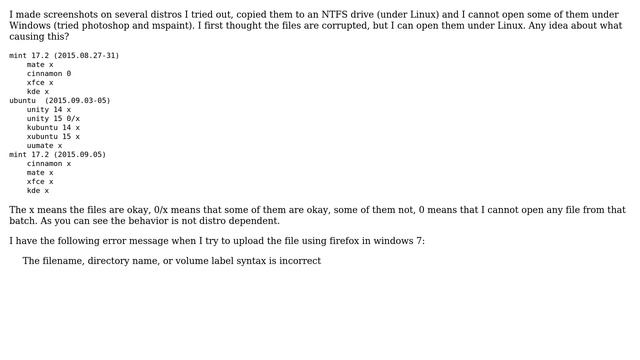Click the 'xubuntu 15 x' line
The width and height of the screenshot is (640, 360).
53,136
